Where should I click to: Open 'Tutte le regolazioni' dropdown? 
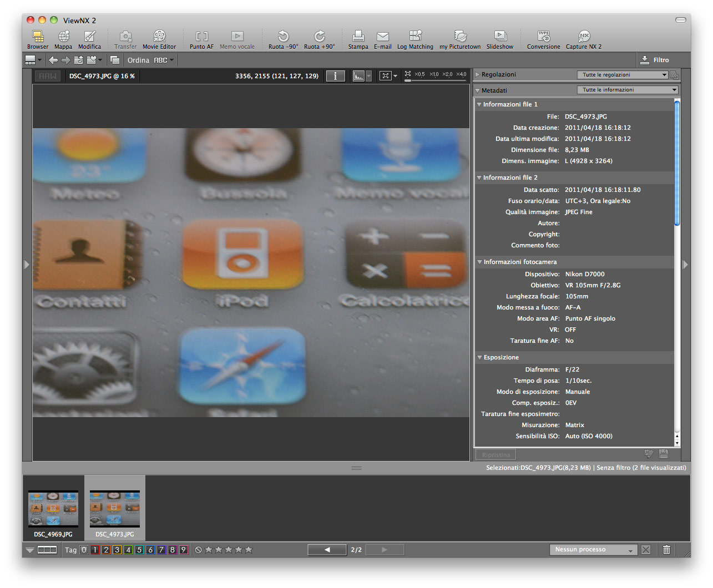[x=623, y=75]
